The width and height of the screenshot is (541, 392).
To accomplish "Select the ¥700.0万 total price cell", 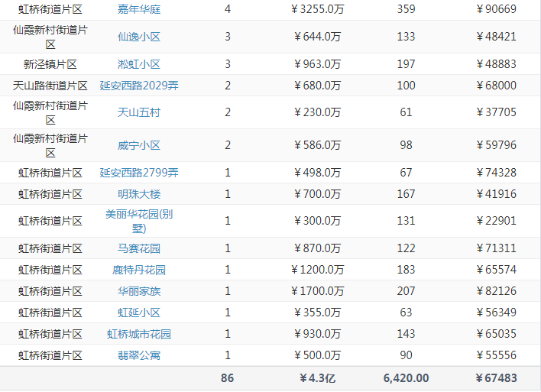I will (x=317, y=194).
